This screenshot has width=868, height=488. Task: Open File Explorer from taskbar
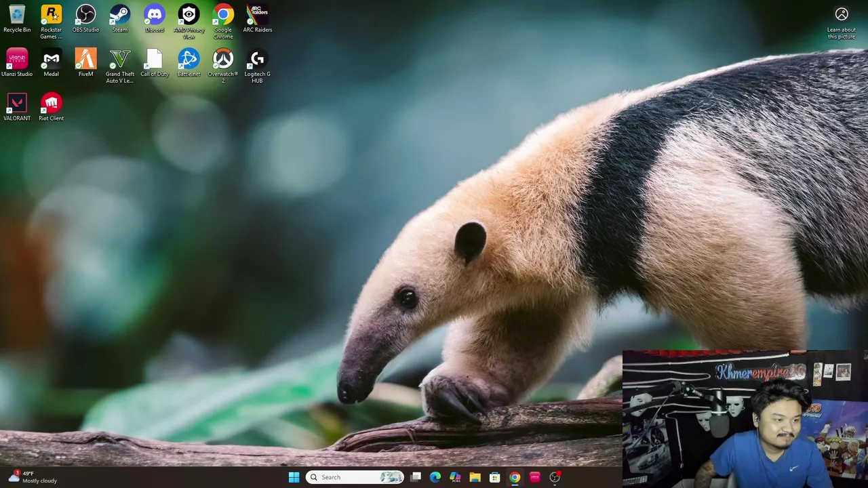point(475,477)
